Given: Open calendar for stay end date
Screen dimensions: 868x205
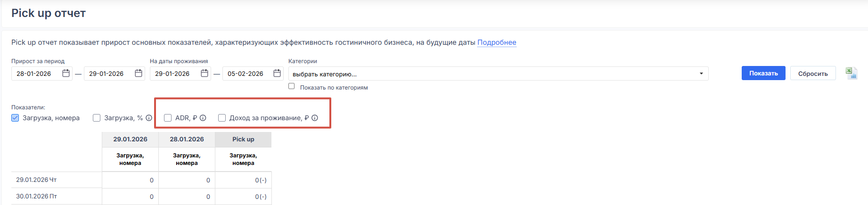Looking at the screenshot, I should point(277,74).
